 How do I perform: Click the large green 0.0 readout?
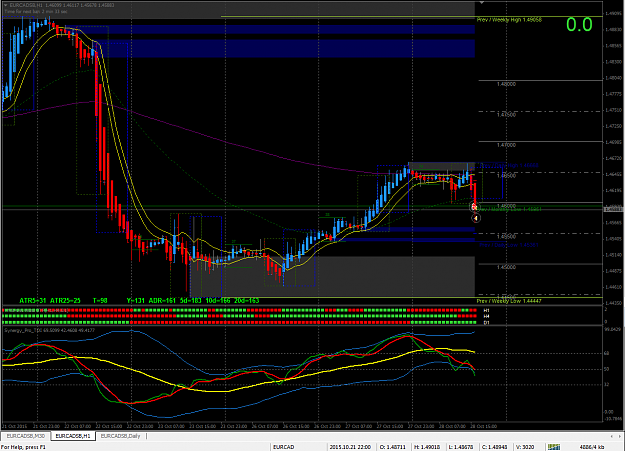[579, 25]
